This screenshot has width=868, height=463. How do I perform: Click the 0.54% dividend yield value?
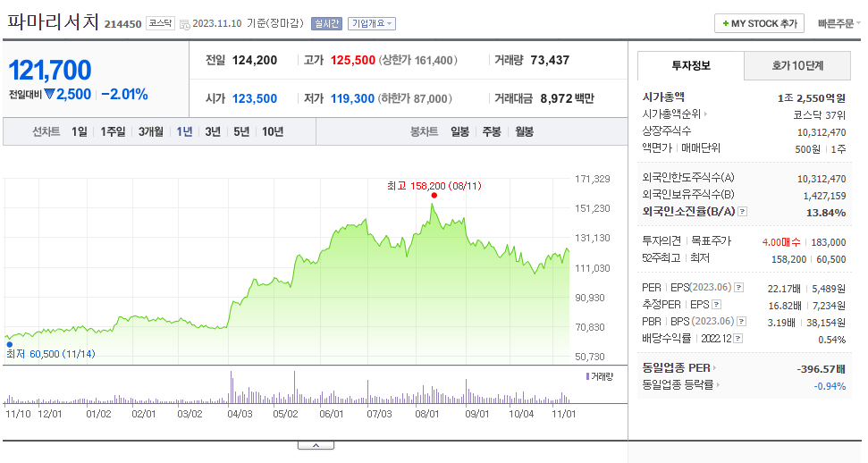coord(832,340)
